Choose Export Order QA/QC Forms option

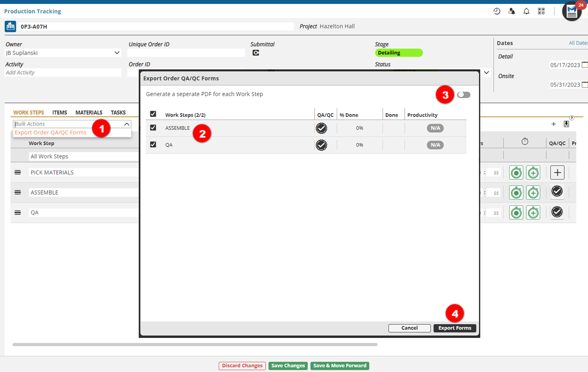51,133
